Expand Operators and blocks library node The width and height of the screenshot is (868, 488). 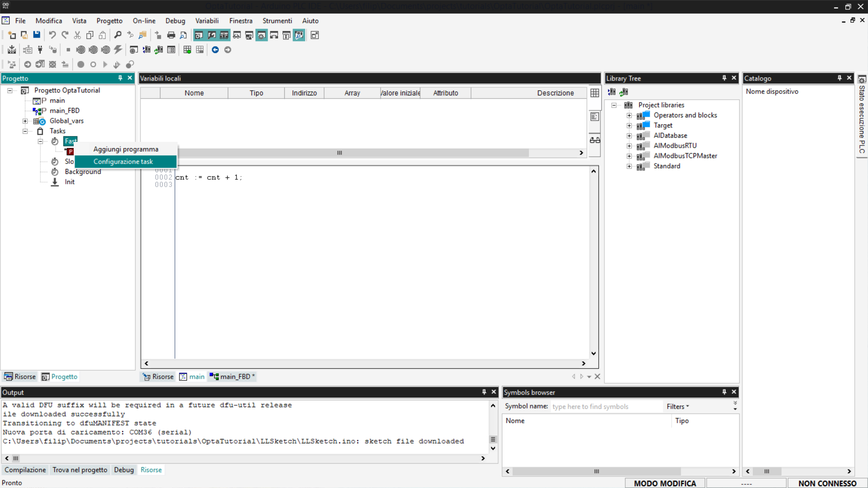tap(629, 115)
